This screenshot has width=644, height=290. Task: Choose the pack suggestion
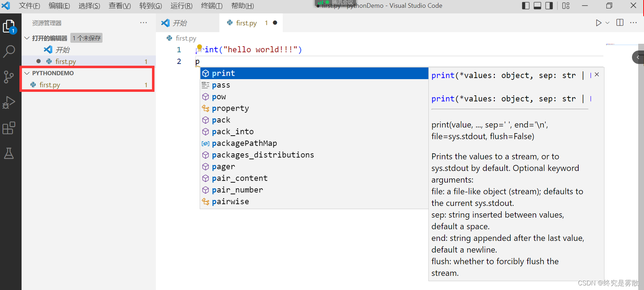[314, 120]
